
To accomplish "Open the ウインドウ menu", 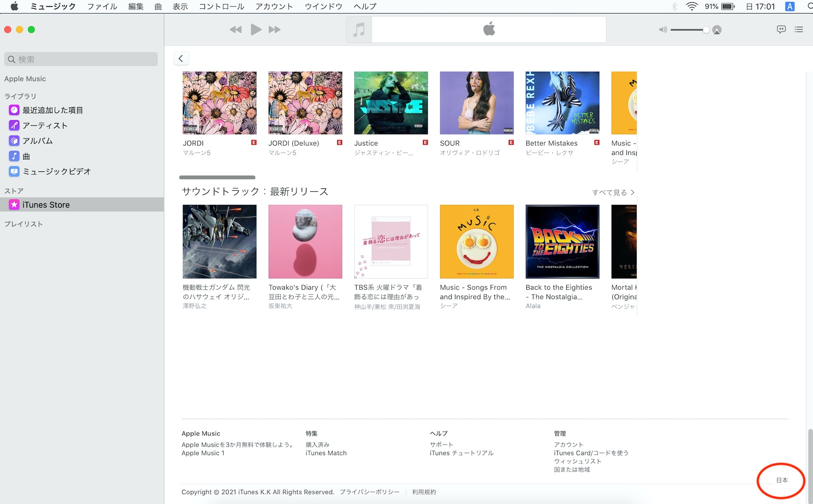I will 323,7.
